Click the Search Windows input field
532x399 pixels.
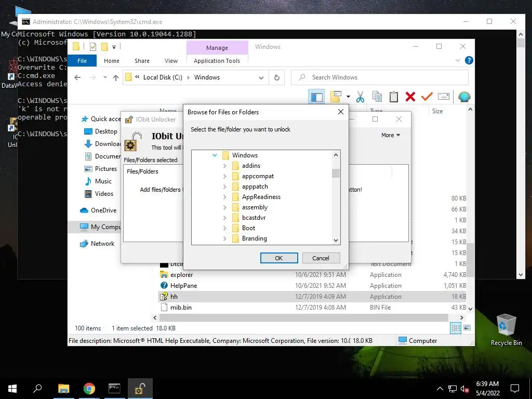(x=380, y=77)
